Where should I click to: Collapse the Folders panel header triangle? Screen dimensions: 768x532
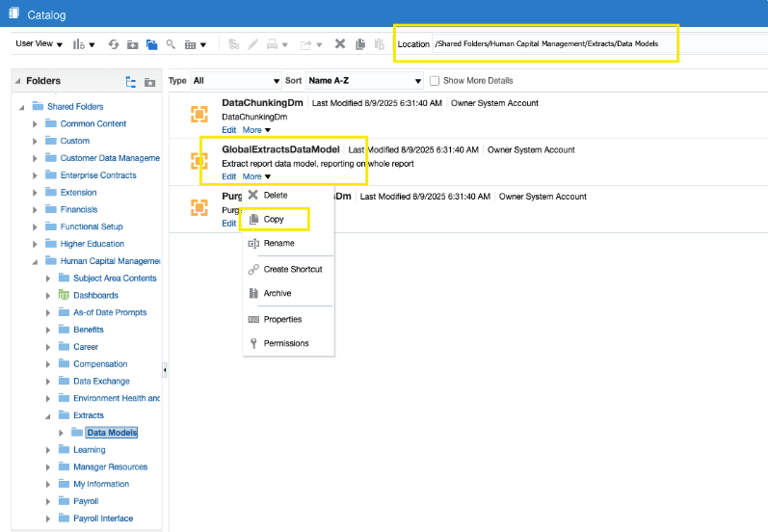(18, 81)
